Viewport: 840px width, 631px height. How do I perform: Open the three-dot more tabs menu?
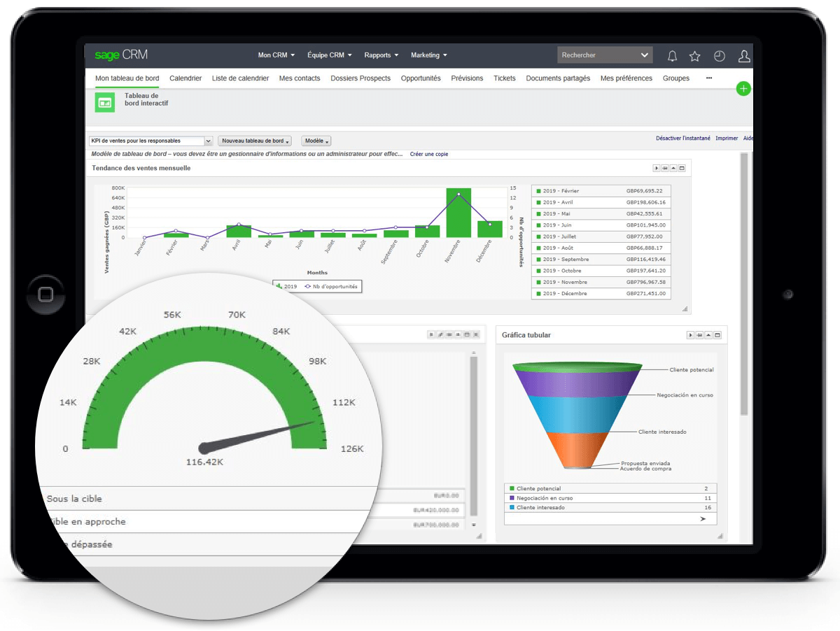click(708, 78)
